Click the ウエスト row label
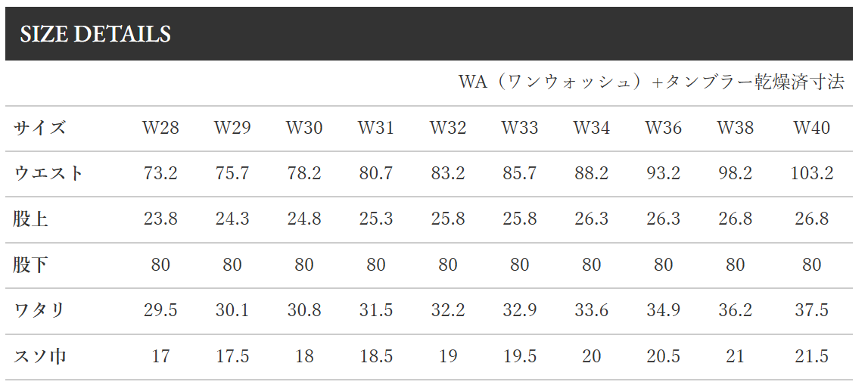The height and width of the screenshot is (385, 868). (48, 173)
